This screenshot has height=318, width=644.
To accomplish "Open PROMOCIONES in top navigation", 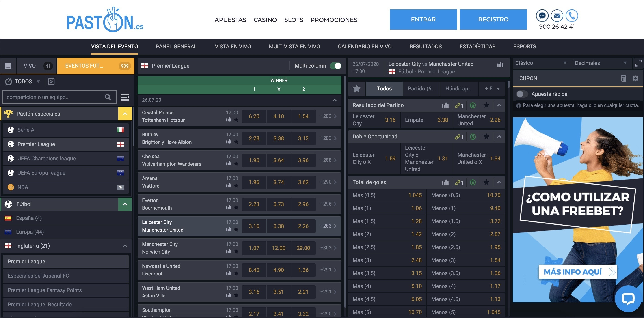I will click(334, 20).
